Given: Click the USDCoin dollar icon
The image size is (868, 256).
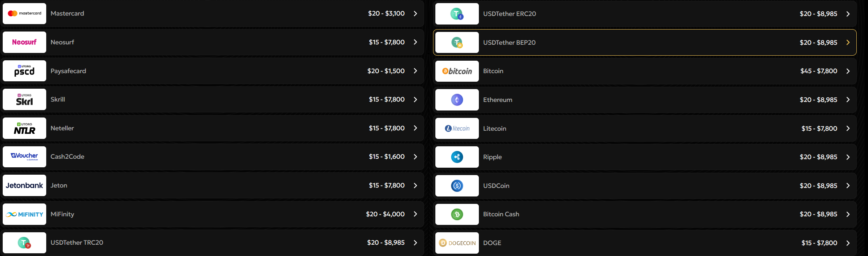Looking at the screenshot, I should (457, 186).
